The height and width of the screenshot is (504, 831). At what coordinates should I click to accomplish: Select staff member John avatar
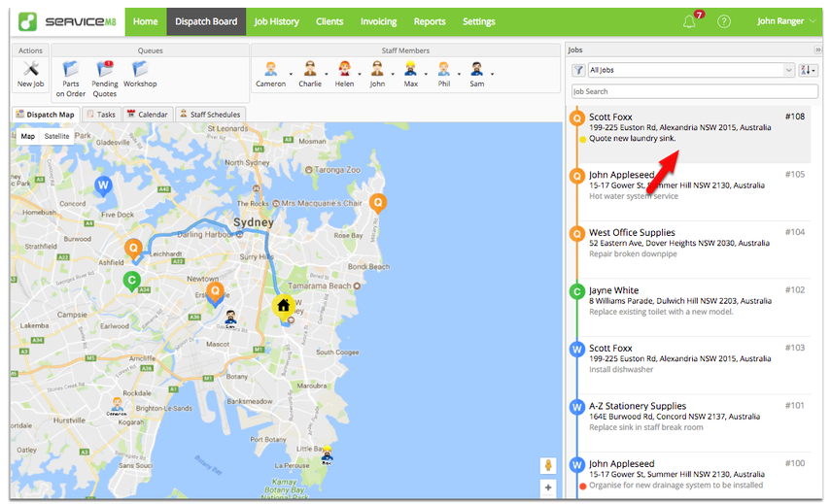coord(377,69)
